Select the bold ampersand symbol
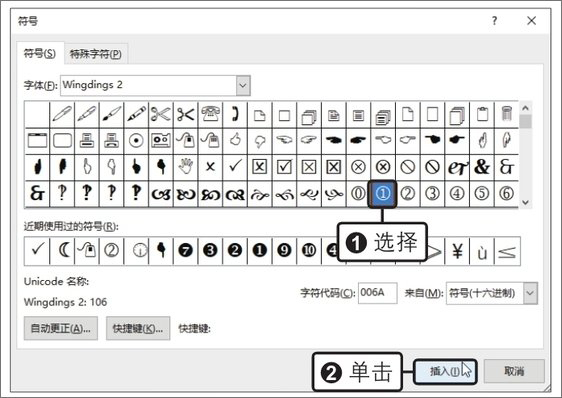The image size is (562, 398). pyautogui.click(x=482, y=167)
